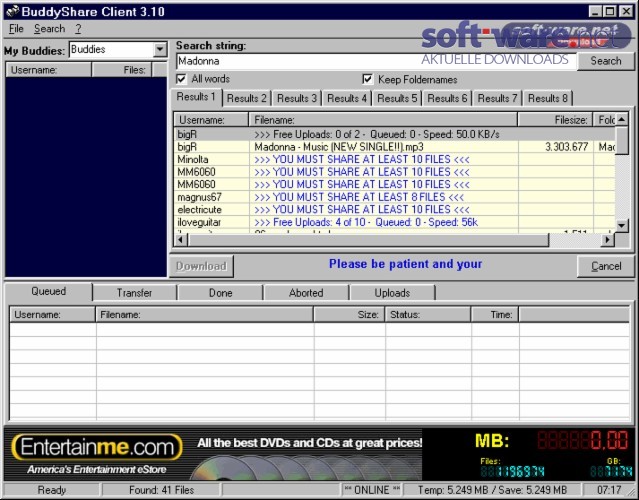Click the results horizontal scroll-right arrow

[608, 240]
